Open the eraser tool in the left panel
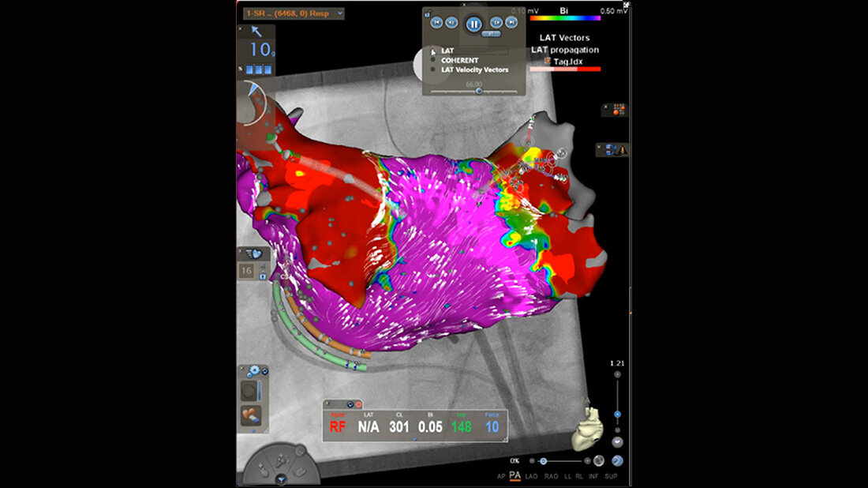The image size is (868, 488). pos(249,413)
